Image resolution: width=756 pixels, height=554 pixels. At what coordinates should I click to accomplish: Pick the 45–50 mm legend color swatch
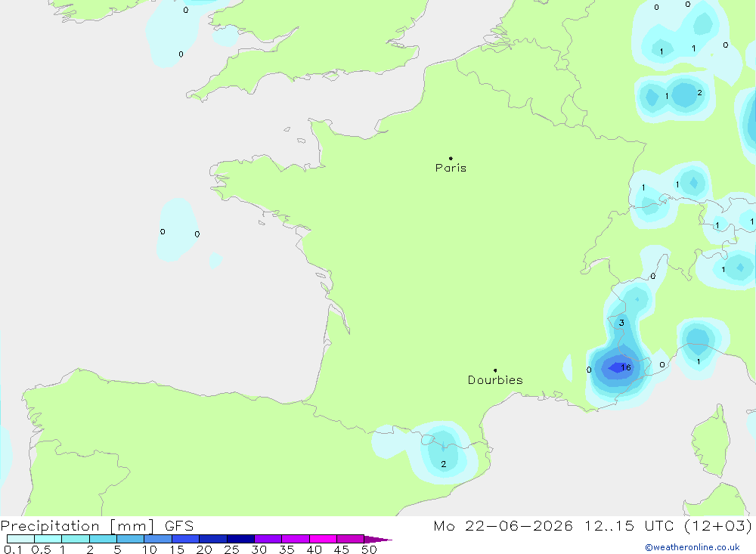pyautogui.click(x=351, y=539)
